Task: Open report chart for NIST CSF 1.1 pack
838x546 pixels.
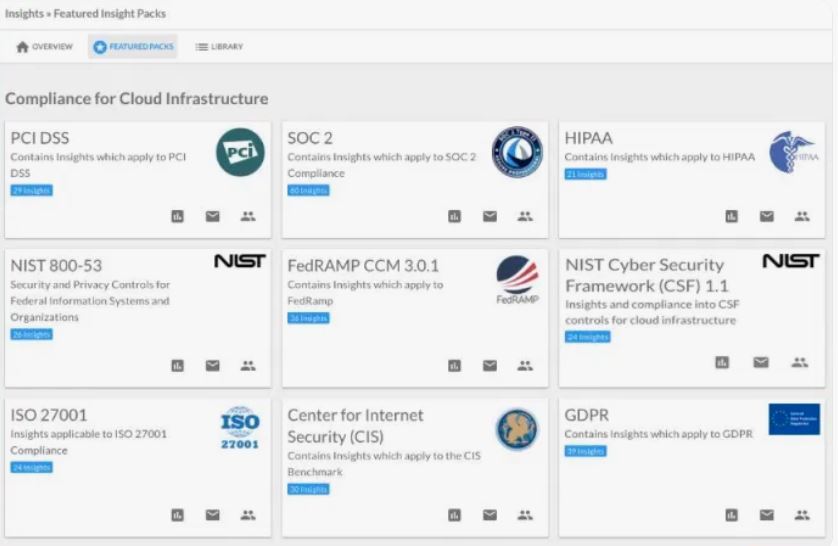Action: point(722,363)
